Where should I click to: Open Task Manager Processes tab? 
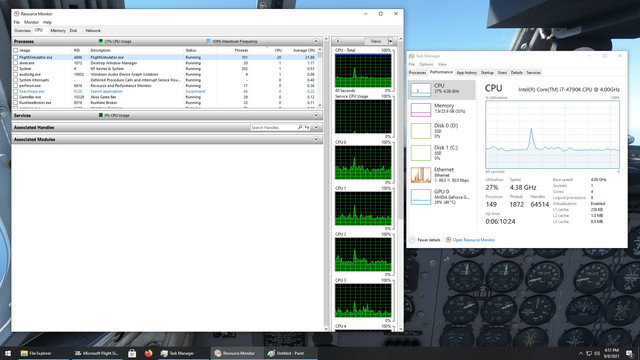click(418, 73)
